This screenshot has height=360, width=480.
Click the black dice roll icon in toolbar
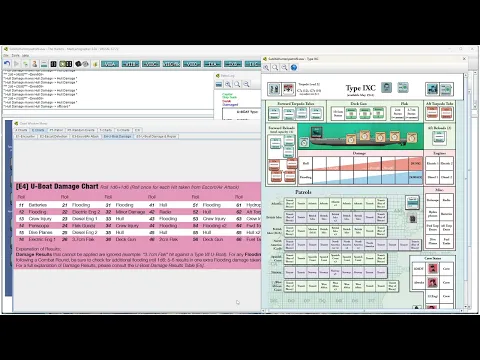79,64
